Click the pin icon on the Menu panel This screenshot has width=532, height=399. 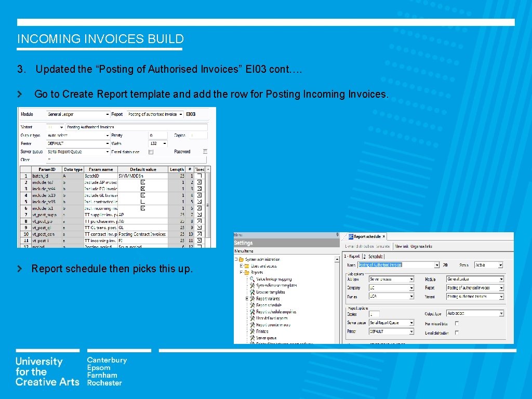(x=337, y=234)
